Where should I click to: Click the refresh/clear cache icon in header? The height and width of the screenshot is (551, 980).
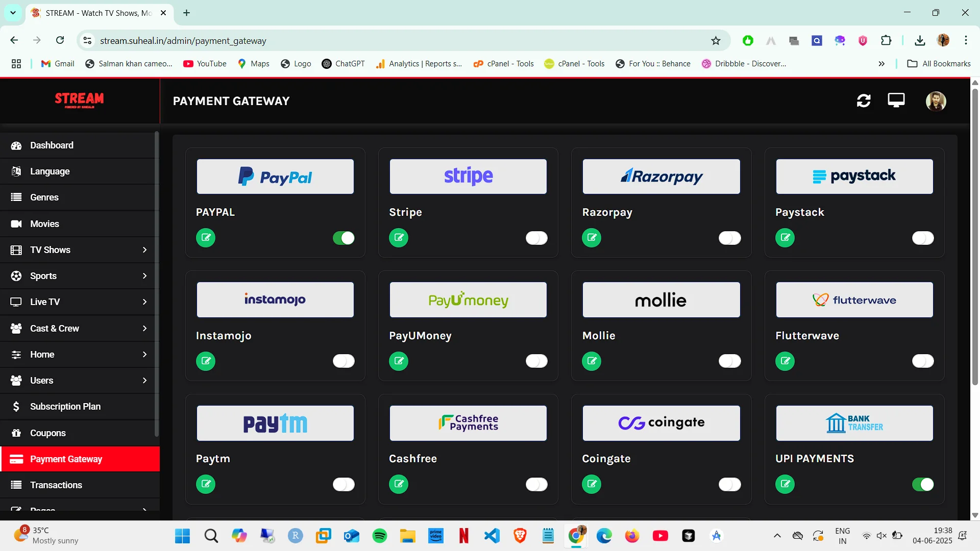[864, 101]
